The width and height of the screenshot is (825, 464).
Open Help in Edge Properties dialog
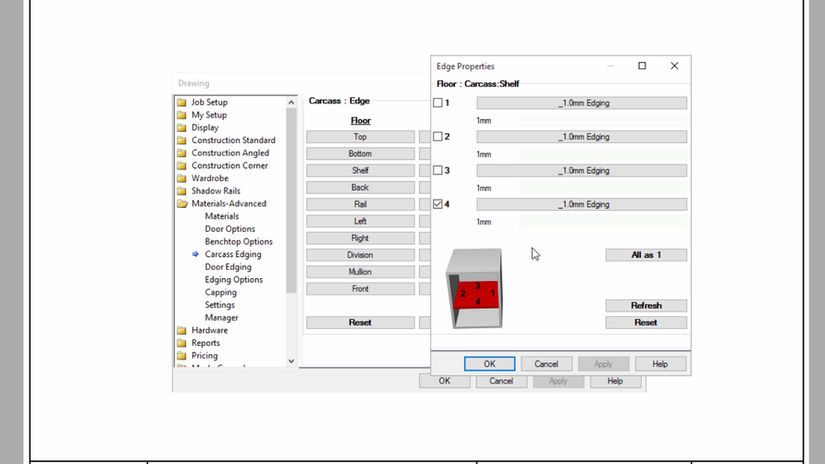pos(660,364)
